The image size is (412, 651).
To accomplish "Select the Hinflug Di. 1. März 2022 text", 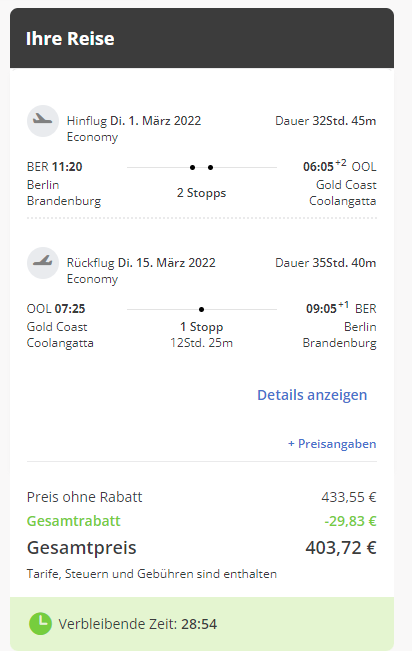I will coord(134,121).
